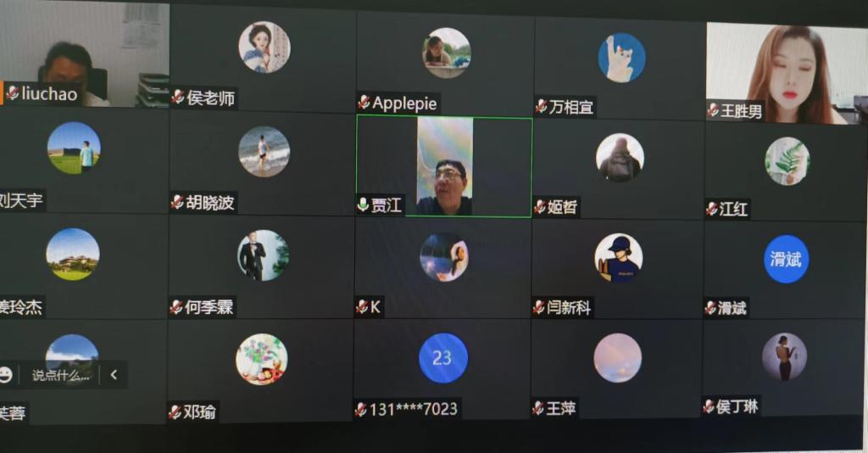Click the muted mic icon beside 王胜男
This screenshot has width=868, height=453.
713,111
